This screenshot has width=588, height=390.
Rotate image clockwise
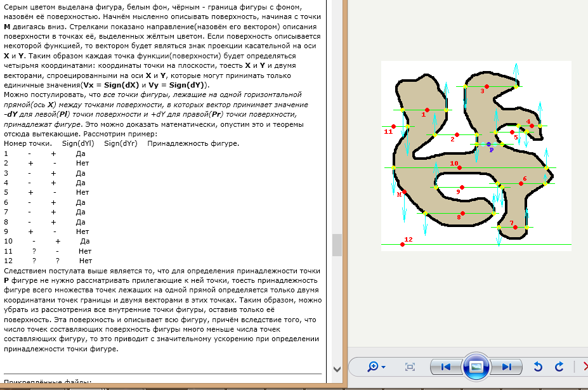559,367
